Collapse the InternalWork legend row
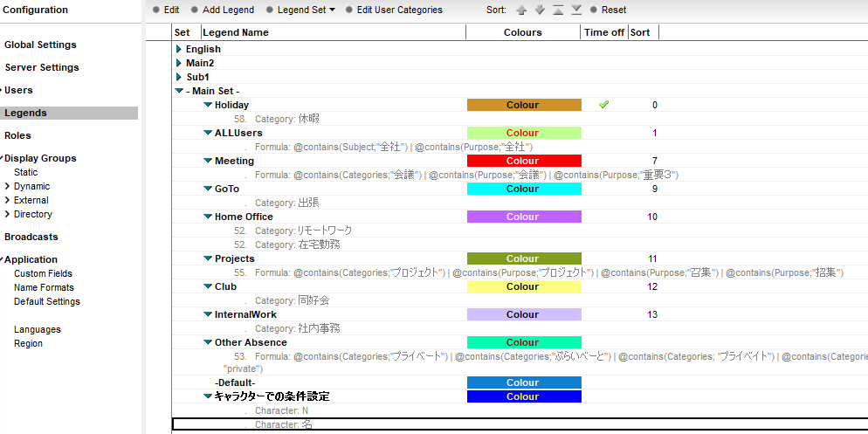The height and width of the screenshot is (434, 868). (x=208, y=314)
